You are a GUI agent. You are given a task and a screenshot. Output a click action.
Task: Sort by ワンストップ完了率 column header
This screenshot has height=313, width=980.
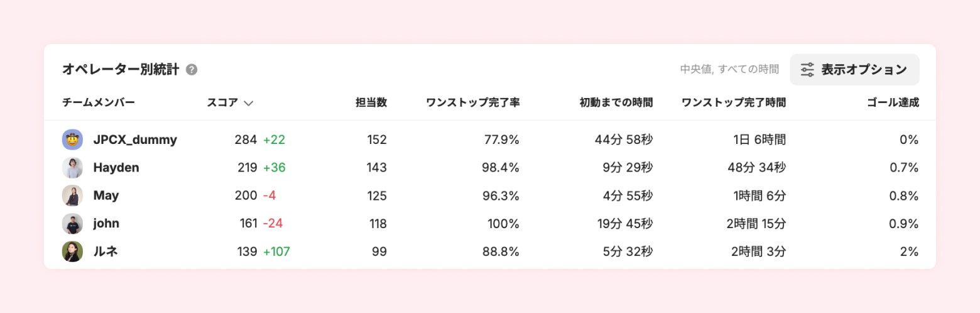click(x=472, y=102)
